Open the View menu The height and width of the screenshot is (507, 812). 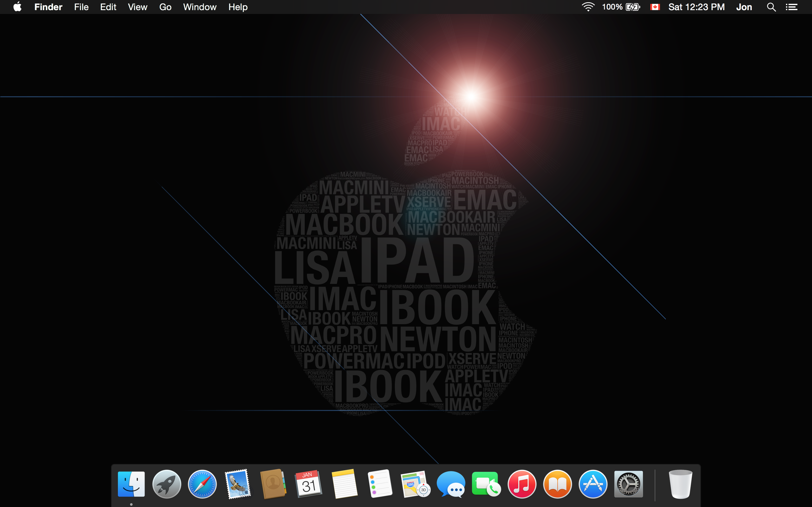(137, 7)
